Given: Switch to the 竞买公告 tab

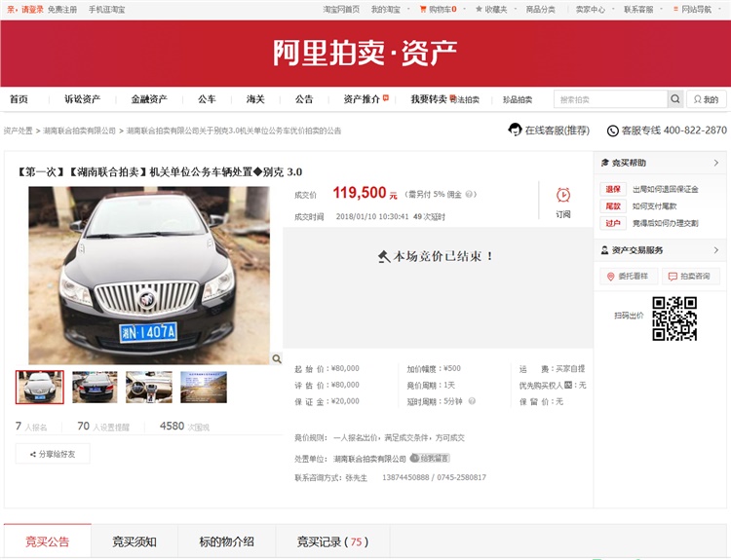Looking at the screenshot, I should coord(48,541).
